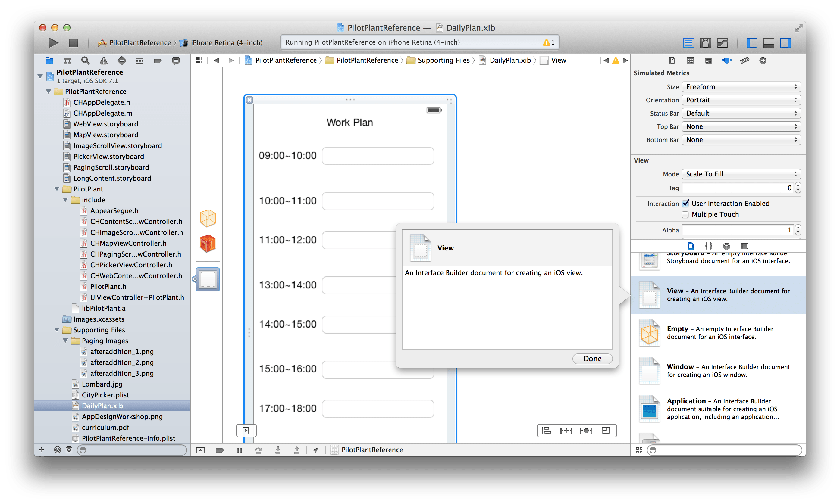Click the Alpha stepper

[798, 230]
